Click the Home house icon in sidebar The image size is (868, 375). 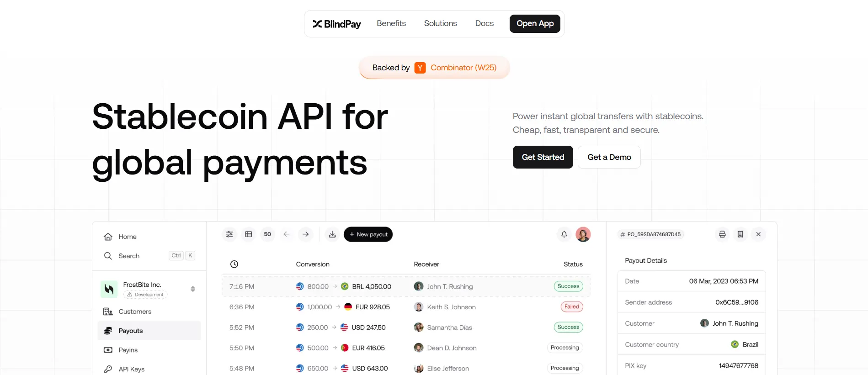pyautogui.click(x=108, y=237)
